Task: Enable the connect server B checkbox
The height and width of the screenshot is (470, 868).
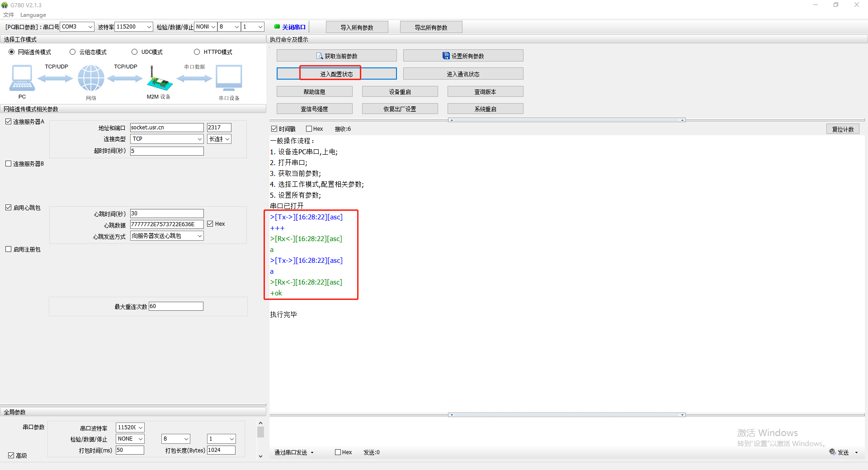Action: pos(9,164)
